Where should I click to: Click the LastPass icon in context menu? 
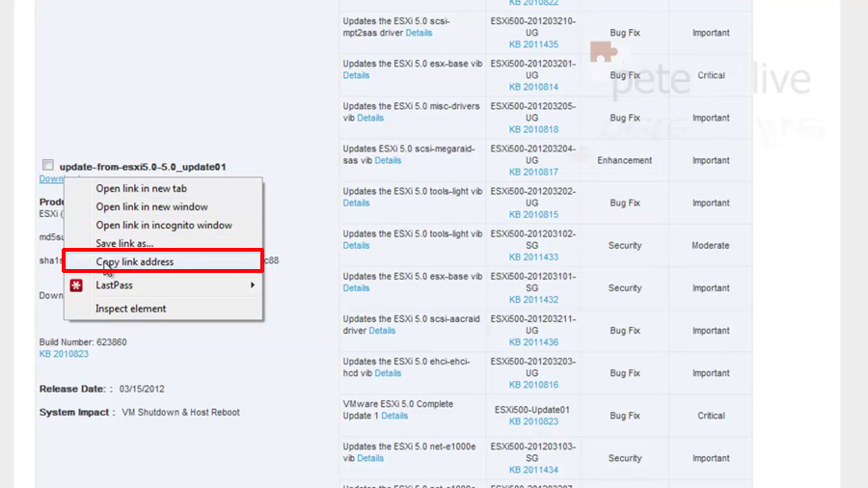click(x=76, y=285)
